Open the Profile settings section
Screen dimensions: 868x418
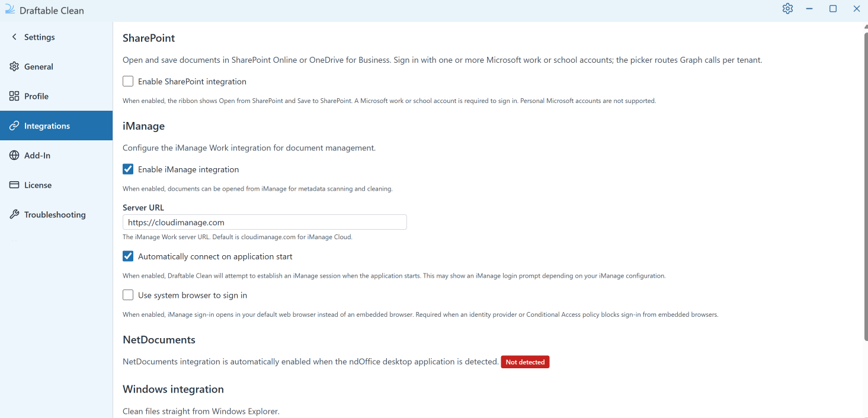56,96
